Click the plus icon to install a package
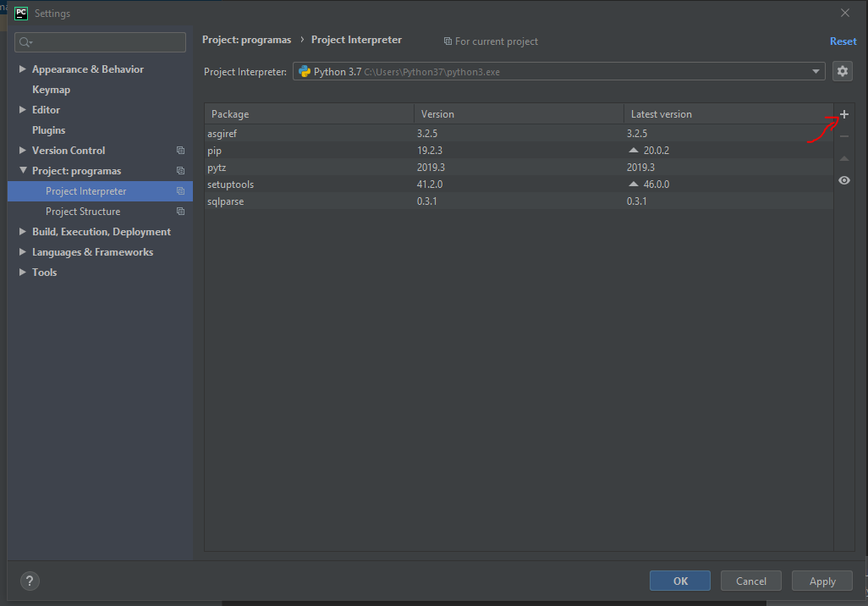The image size is (868, 606). 843,114
